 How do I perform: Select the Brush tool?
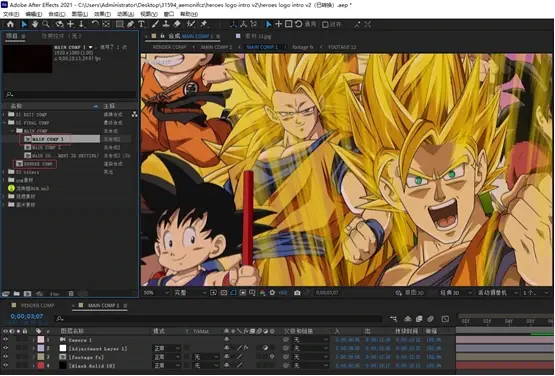pos(155,24)
